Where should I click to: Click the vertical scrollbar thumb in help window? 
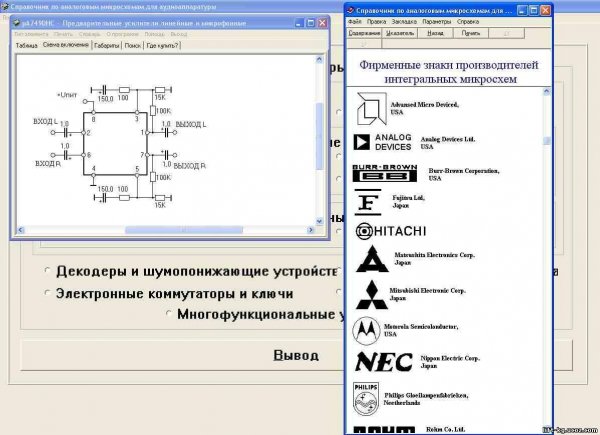pyautogui.click(x=546, y=140)
